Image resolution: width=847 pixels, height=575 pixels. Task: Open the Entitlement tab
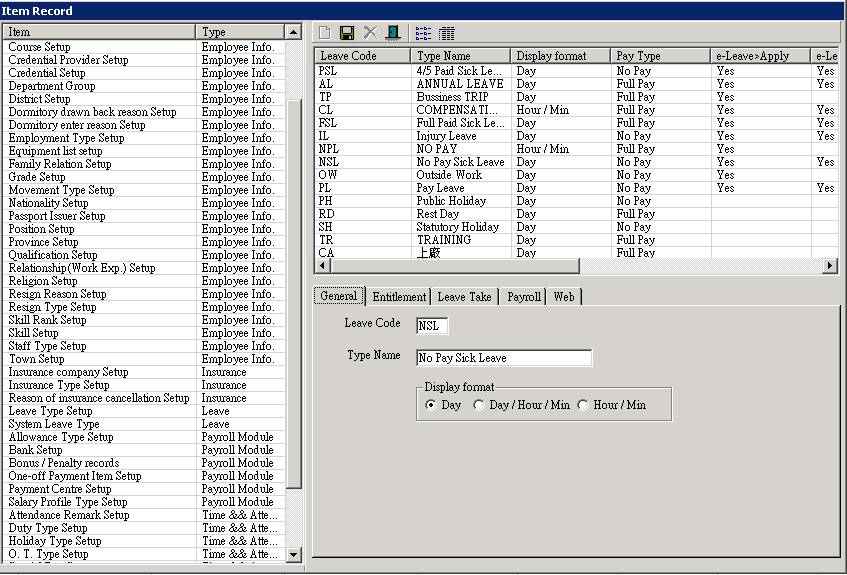399,297
